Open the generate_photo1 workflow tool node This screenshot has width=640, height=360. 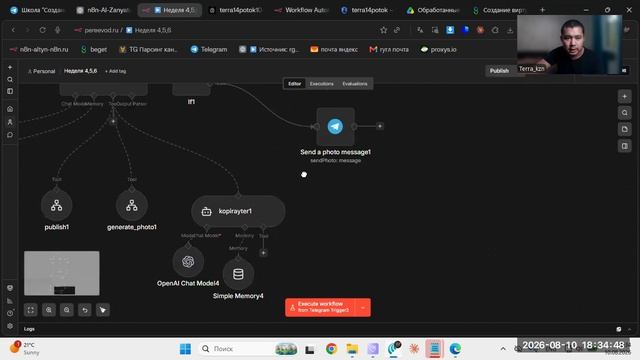pos(131,205)
